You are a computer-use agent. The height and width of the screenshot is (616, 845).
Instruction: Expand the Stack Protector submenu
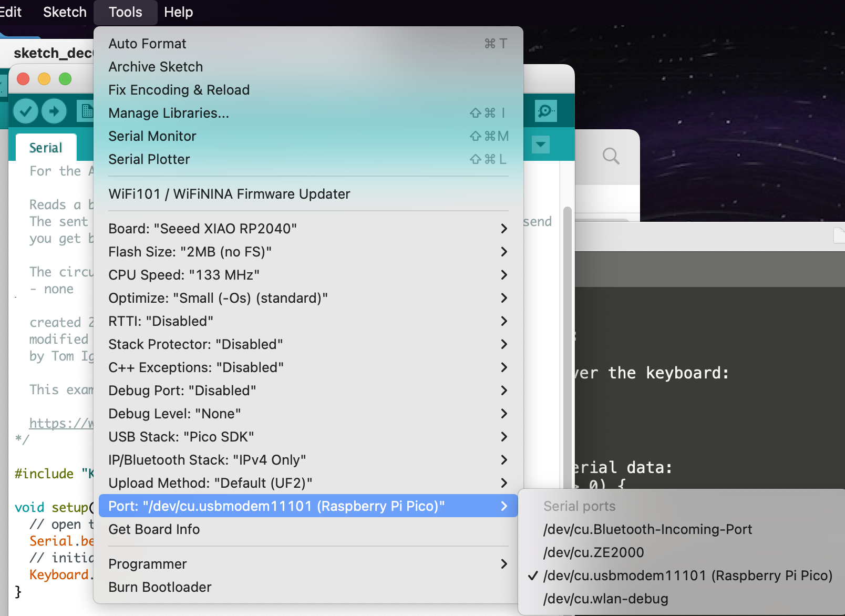tap(308, 344)
